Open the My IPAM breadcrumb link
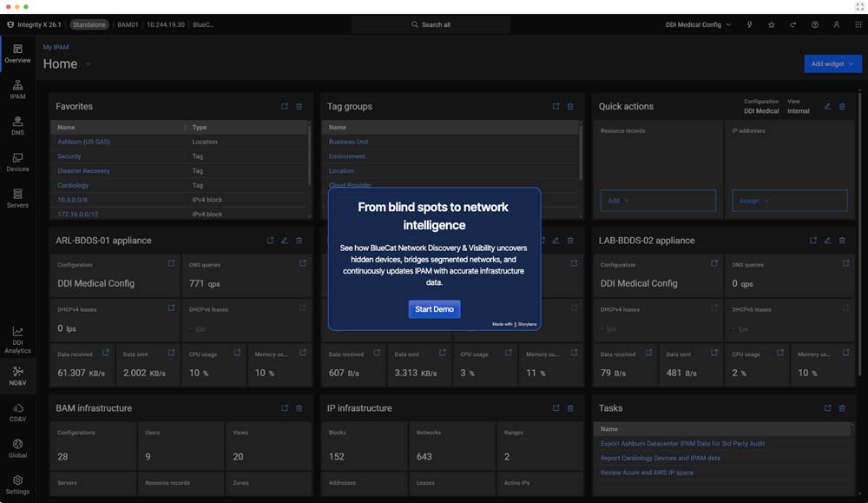This screenshot has width=868, height=503. coord(56,47)
